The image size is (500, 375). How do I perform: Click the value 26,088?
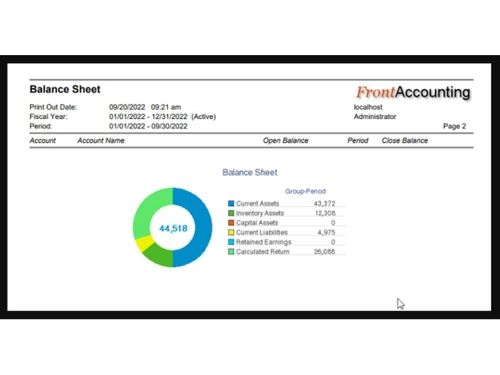coord(324,252)
